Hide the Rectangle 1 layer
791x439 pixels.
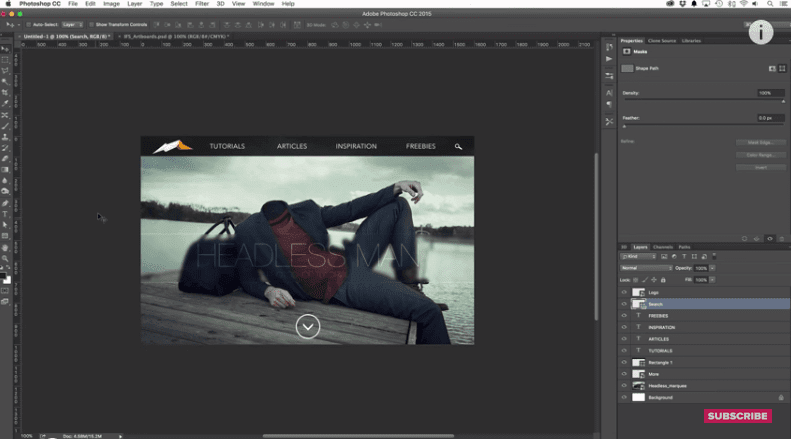624,362
